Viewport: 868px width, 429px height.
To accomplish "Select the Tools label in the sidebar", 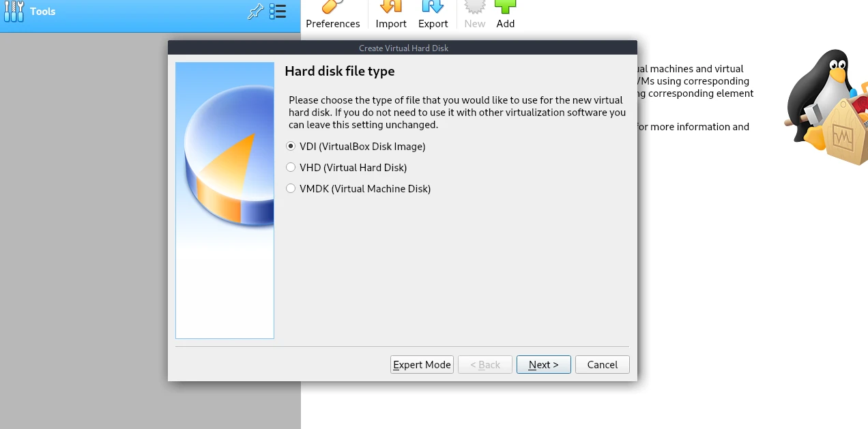I will tap(43, 12).
